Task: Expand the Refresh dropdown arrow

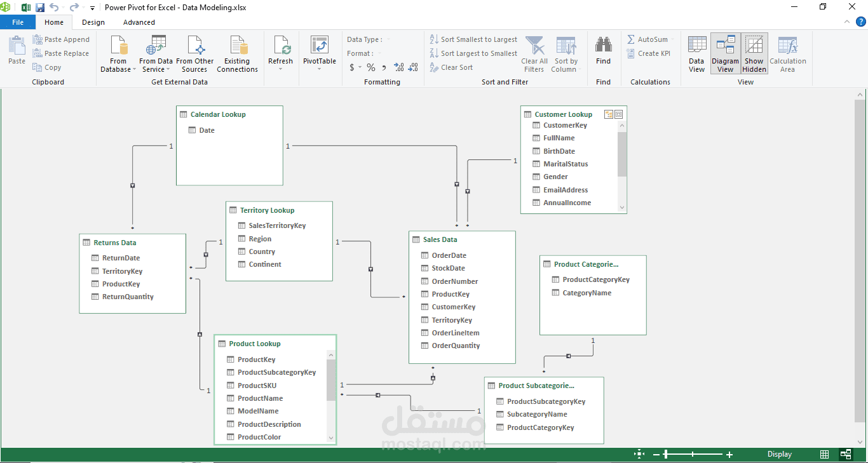Action: tap(280, 69)
